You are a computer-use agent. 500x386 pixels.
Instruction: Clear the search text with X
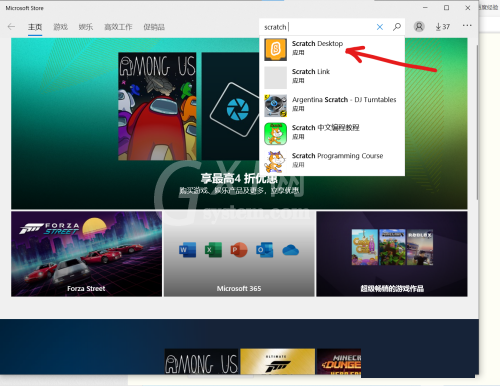pos(380,27)
